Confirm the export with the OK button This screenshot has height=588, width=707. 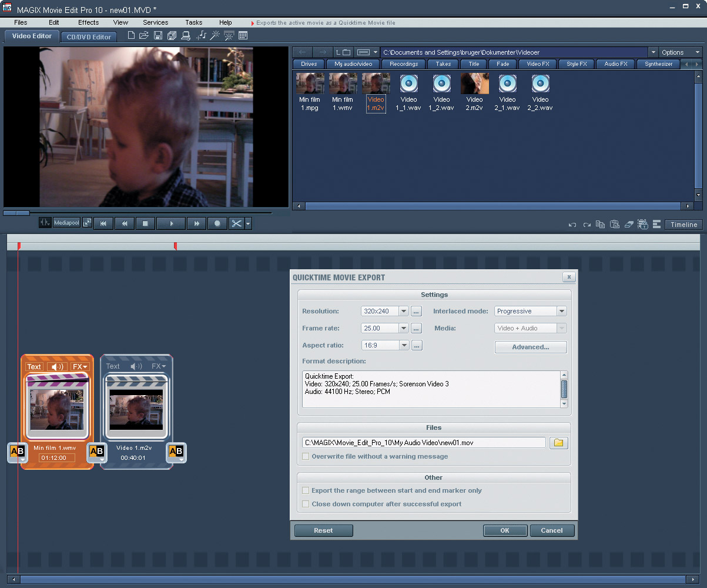pos(505,530)
